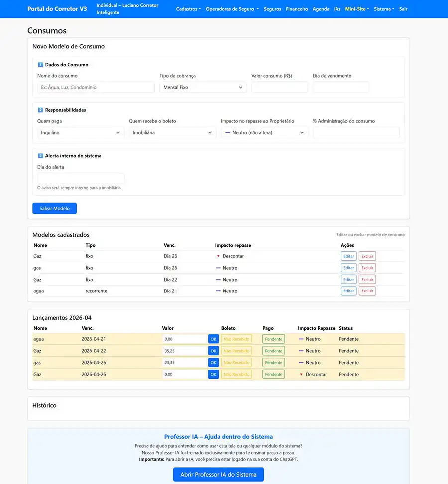Click Editar for the Gaz Descontar model
Image resolution: width=448 pixels, height=484 pixels.
click(348, 256)
